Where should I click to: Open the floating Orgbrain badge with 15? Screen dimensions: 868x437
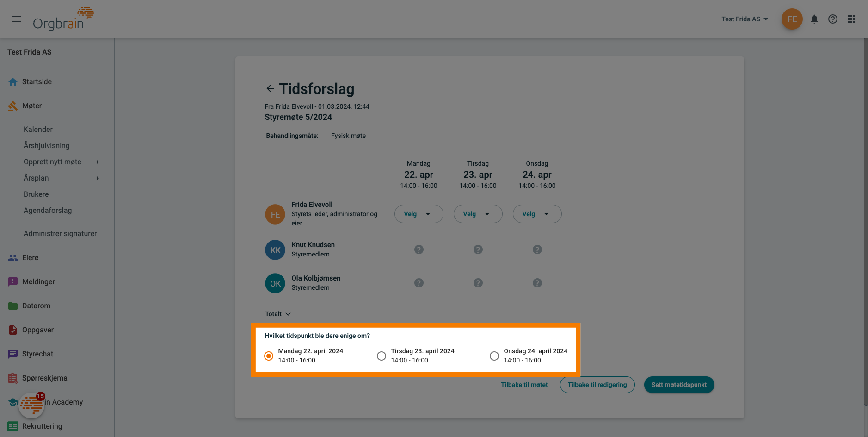point(31,405)
